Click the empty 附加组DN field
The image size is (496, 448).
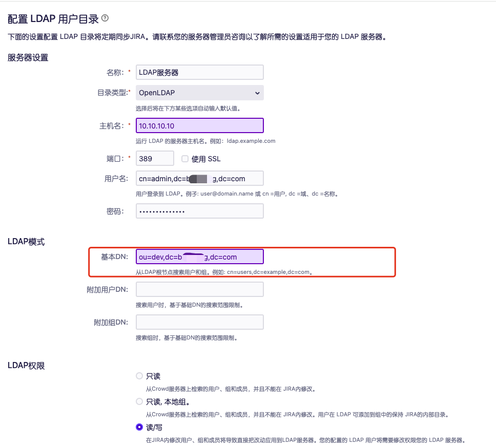[199, 322]
